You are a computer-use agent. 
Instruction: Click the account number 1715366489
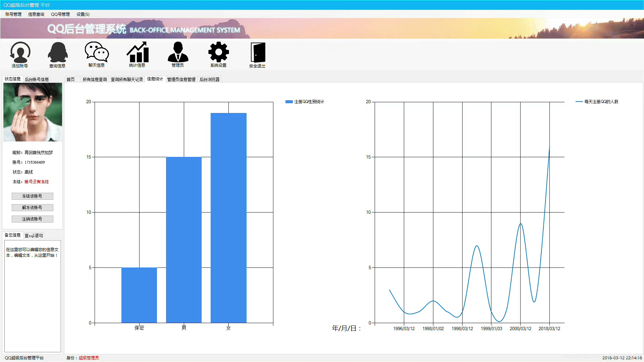point(35,162)
